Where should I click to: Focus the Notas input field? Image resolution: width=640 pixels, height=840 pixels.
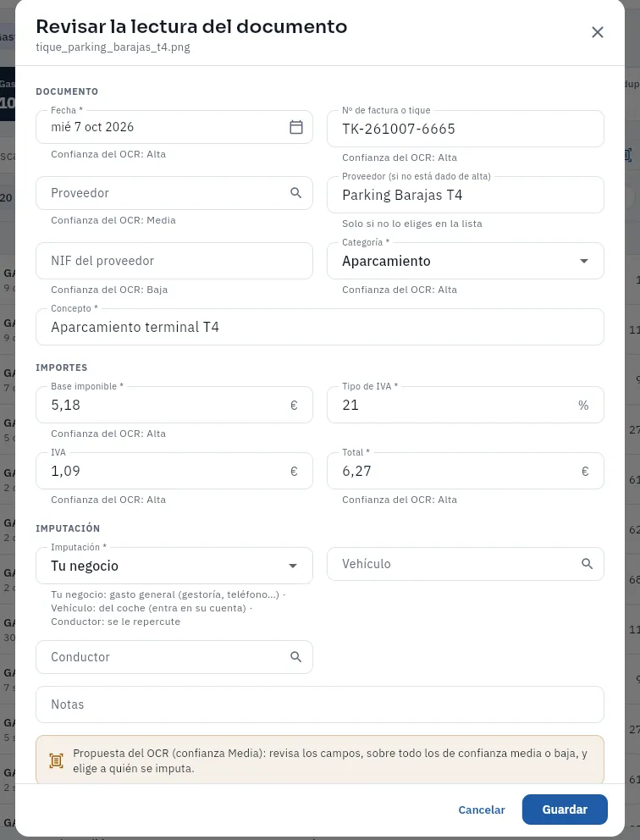pyautogui.click(x=320, y=705)
